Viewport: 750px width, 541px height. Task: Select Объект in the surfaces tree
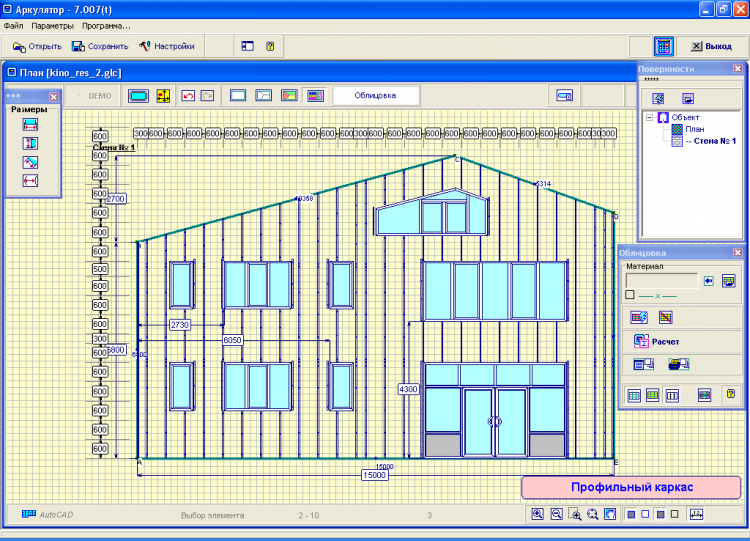pos(685,117)
